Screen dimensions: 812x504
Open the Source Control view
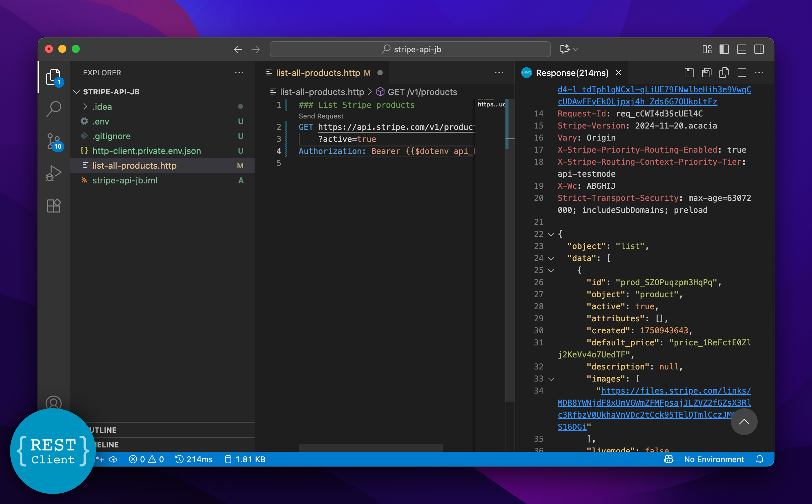coord(54,141)
